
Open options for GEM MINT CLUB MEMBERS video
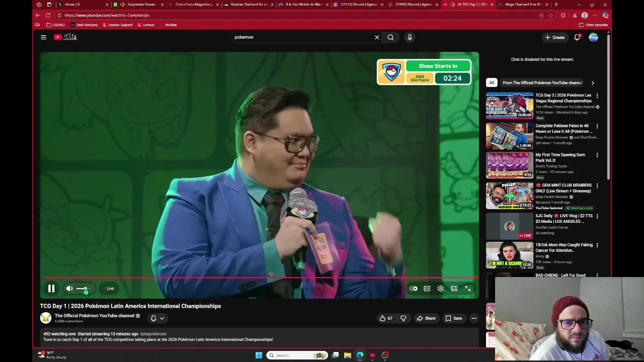pyautogui.click(x=597, y=186)
